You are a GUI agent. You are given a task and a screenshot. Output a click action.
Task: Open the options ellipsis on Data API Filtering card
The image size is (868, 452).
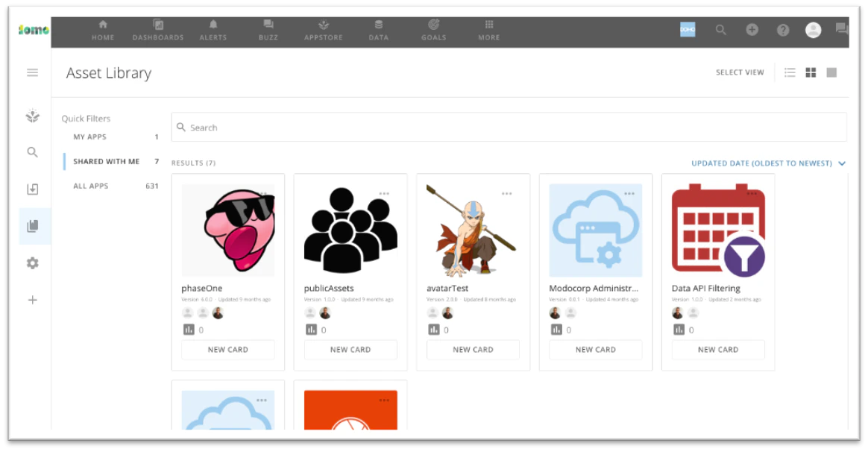coord(752,194)
